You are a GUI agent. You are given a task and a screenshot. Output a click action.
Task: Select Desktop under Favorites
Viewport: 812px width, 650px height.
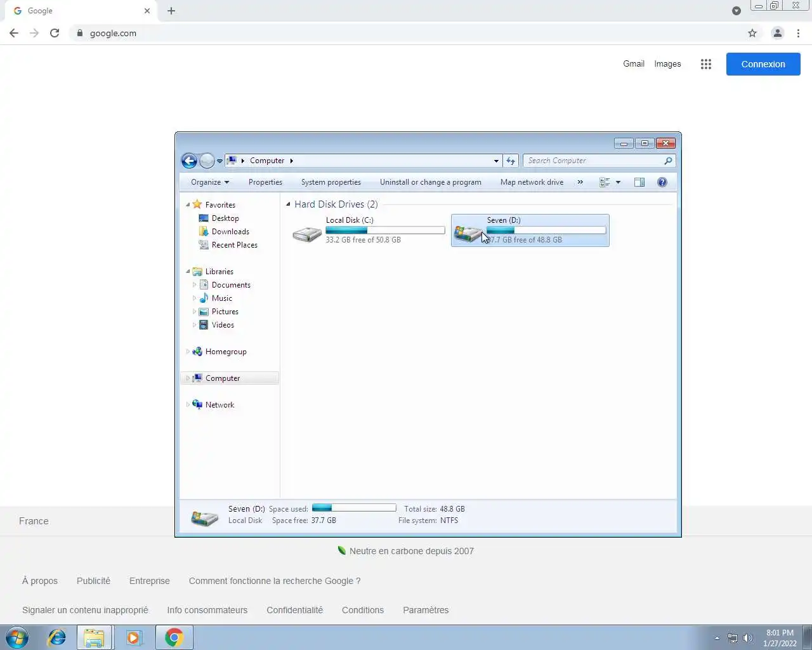[225, 218]
